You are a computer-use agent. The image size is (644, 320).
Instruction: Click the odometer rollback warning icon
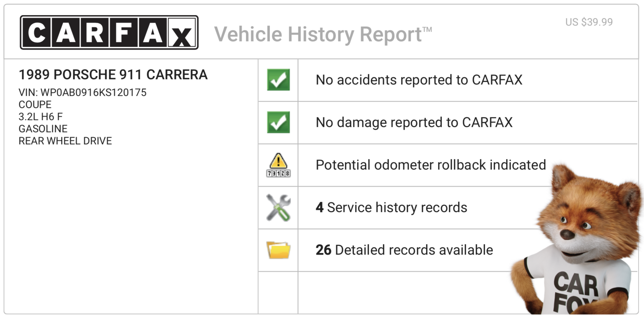(x=278, y=165)
